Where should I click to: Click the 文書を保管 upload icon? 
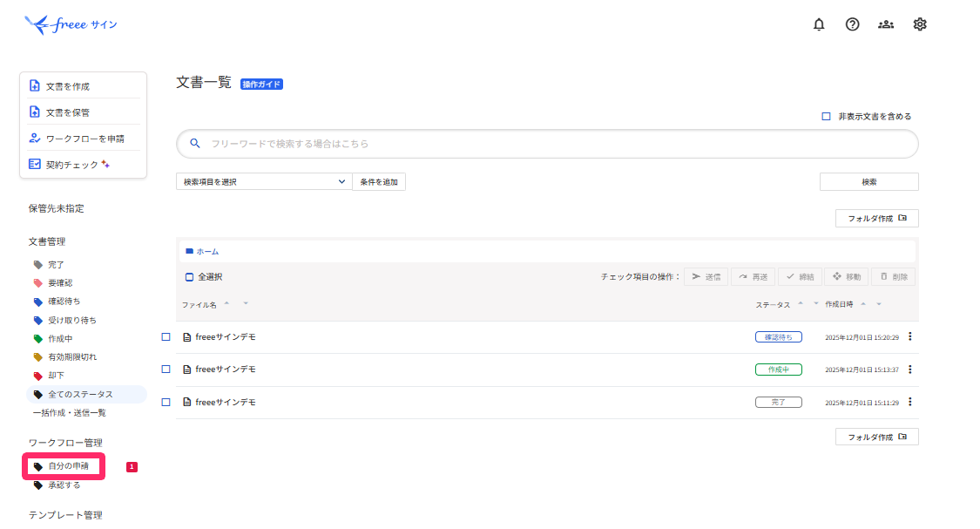35,112
